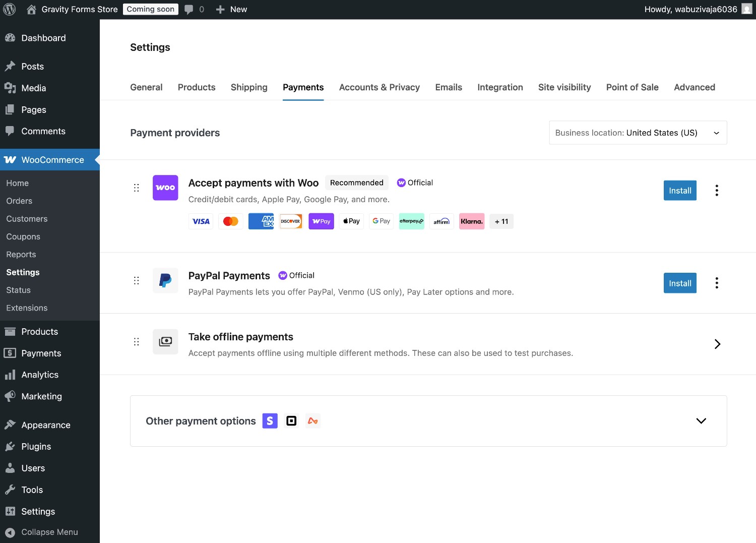
Task: Switch to the Products settings tab
Action: (x=197, y=87)
